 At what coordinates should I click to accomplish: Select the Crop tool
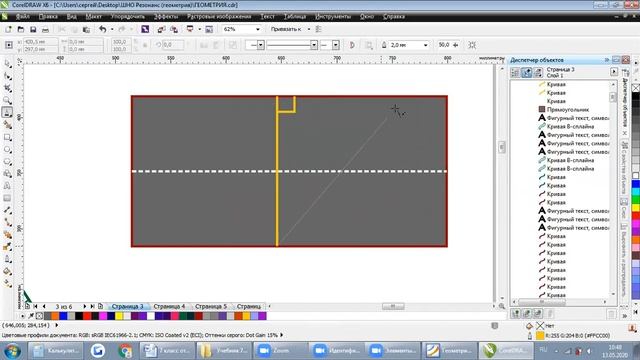coord(7,88)
